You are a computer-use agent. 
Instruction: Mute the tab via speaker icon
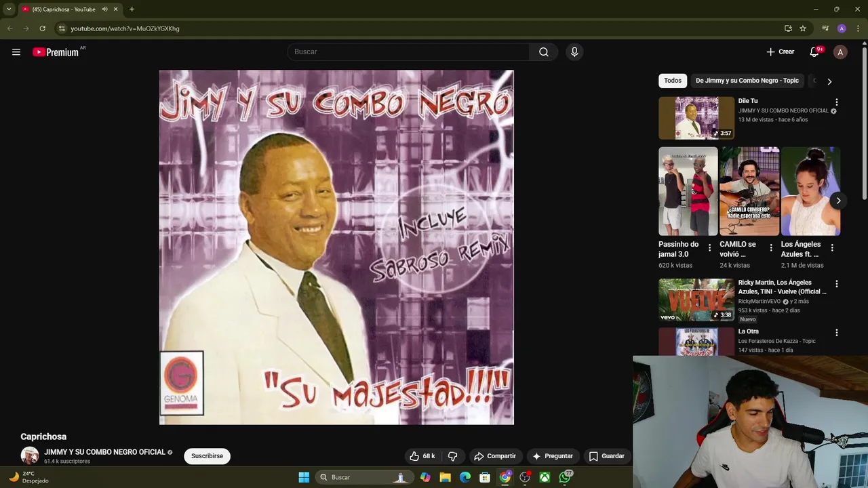click(104, 9)
